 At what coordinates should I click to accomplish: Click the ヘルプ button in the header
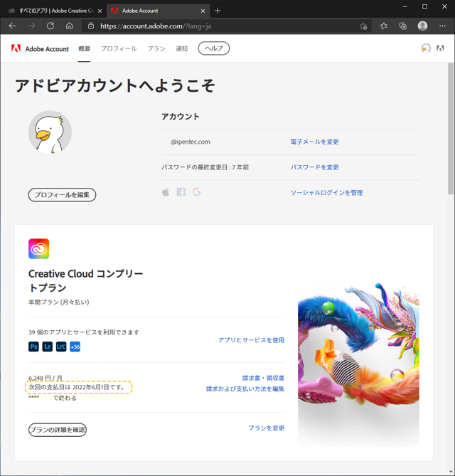[214, 48]
